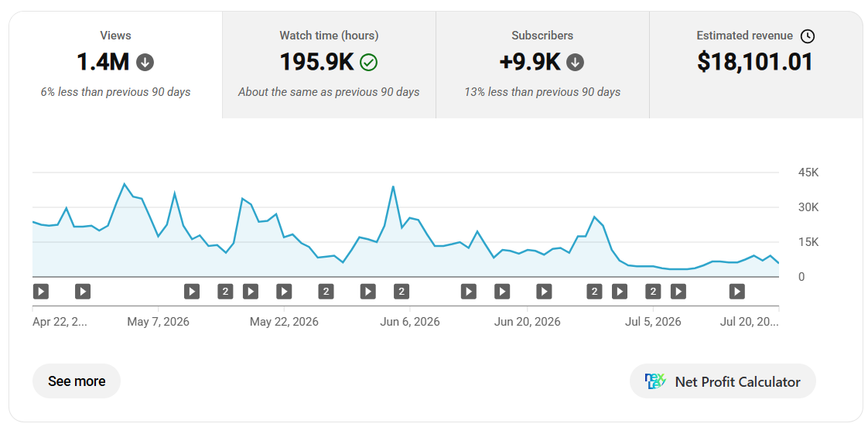Click the chart peak near Jun 6
This screenshot has height=427, width=868.
tap(393, 186)
